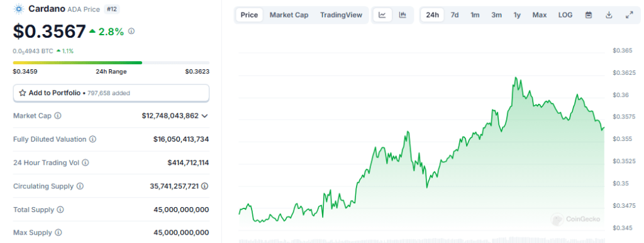
Task: Expand Market Cap details chevron
Action: pyautogui.click(x=205, y=116)
